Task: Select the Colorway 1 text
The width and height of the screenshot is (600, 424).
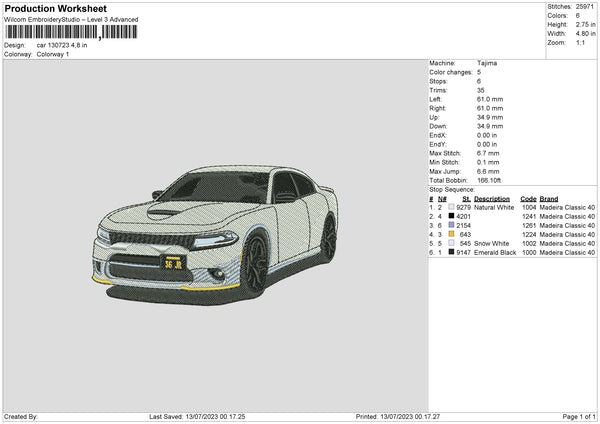Action: (55, 53)
